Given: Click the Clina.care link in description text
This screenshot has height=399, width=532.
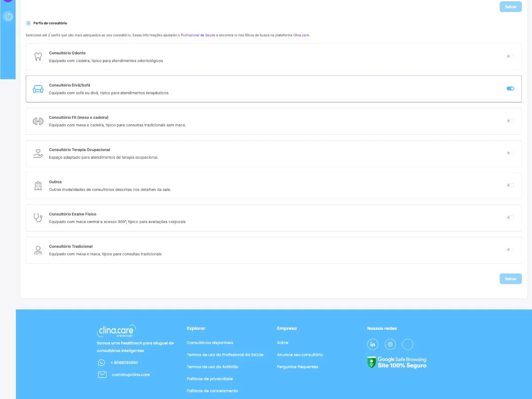Looking at the screenshot, I should pyautogui.click(x=301, y=35).
